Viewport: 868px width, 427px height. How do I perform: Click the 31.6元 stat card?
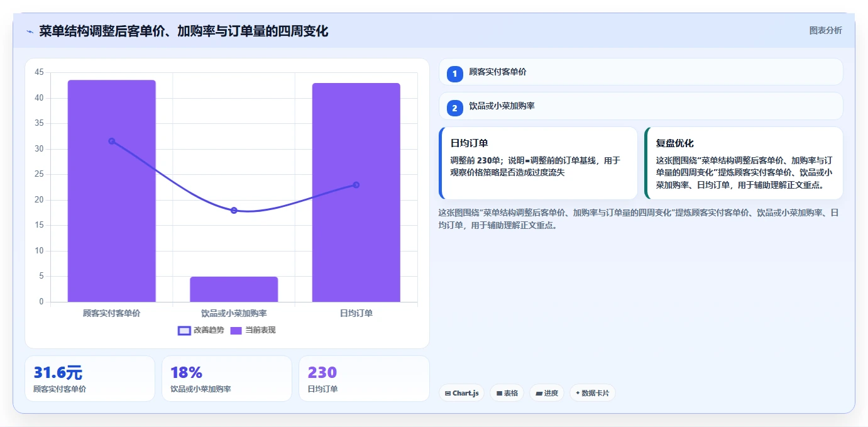[x=90, y=379]
